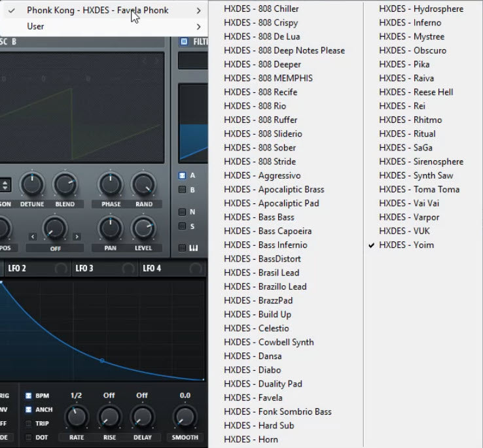Click the curve midpoint handle in the LFO graph
483x448 pixels.
(x=101, y=360)
